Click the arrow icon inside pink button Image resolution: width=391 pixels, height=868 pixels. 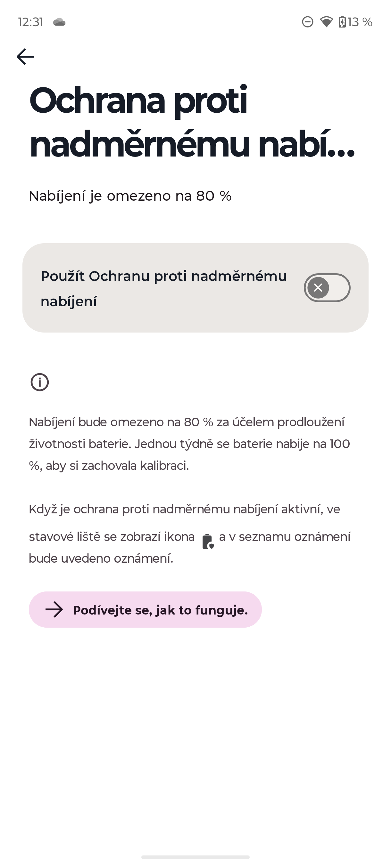(54, 610)
